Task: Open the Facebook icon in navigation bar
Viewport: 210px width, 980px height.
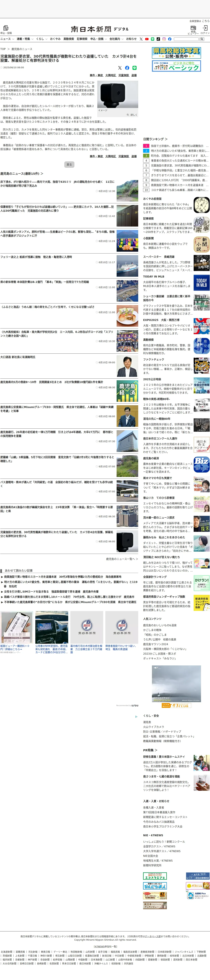Action: [170, 39]
